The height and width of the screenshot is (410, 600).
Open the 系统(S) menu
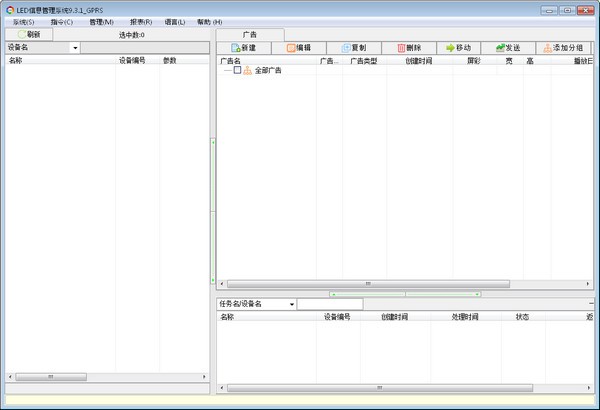click(x=24, y=22)
